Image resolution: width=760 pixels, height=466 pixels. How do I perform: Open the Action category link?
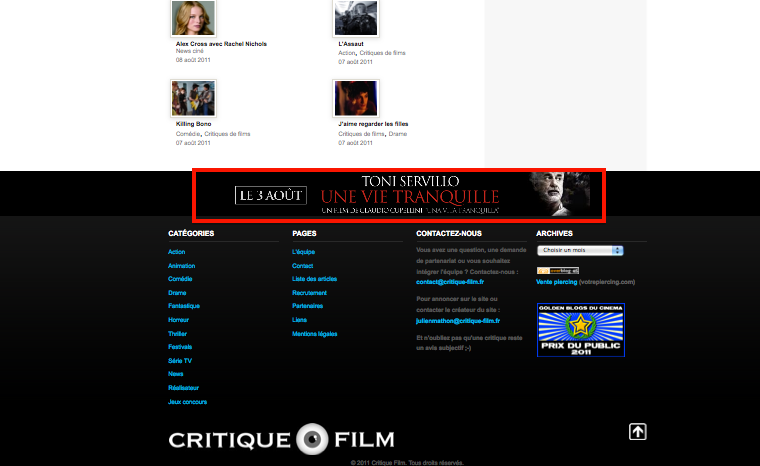(x=176, y=252)
